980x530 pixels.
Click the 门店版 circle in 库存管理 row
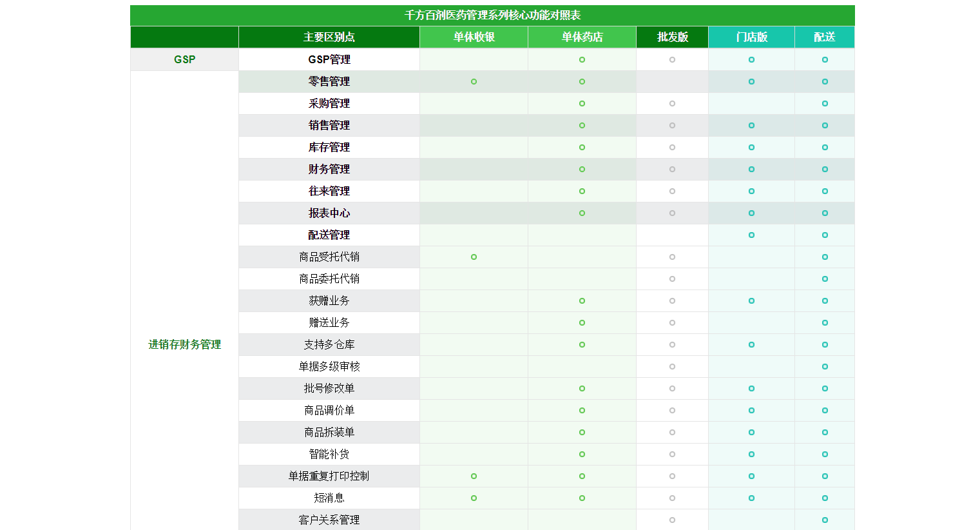(x=751, y=147)
